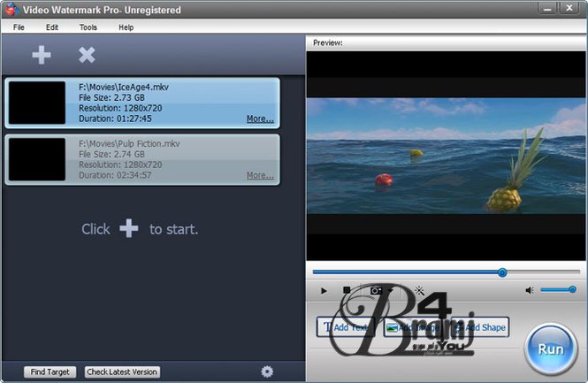The image size is (588, 383).
Task: Mute audio with the speaker icon
Action: [x=530, y=290]
